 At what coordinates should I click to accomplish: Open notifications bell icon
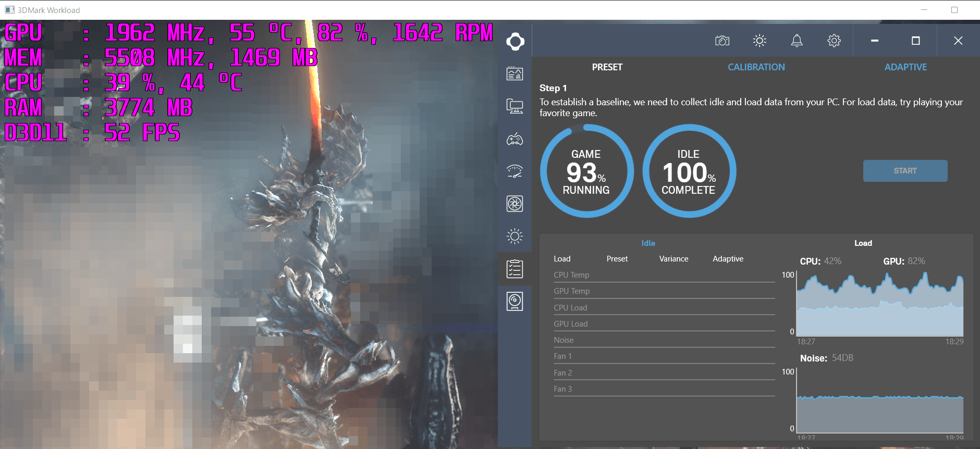click(797, 41)
